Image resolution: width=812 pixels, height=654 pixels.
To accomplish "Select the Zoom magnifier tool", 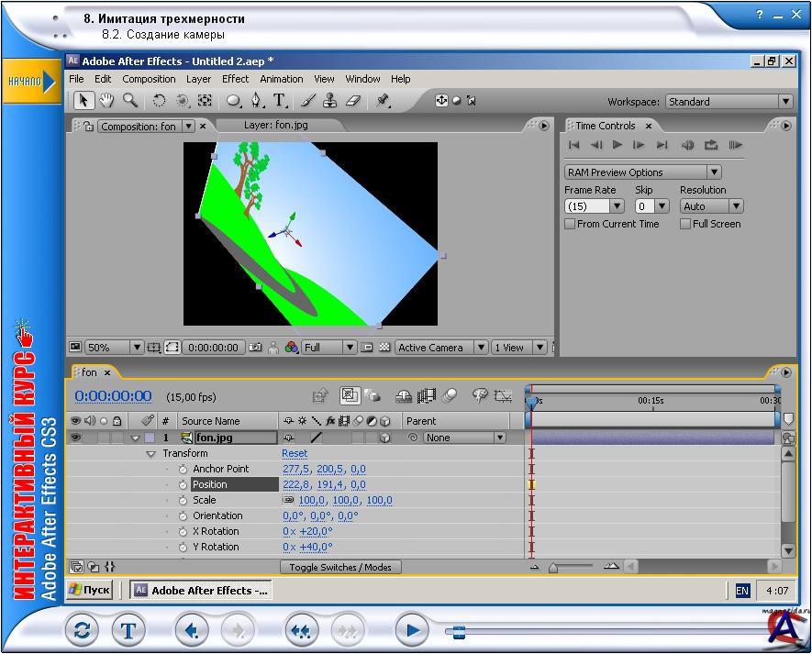I will 130,101.
